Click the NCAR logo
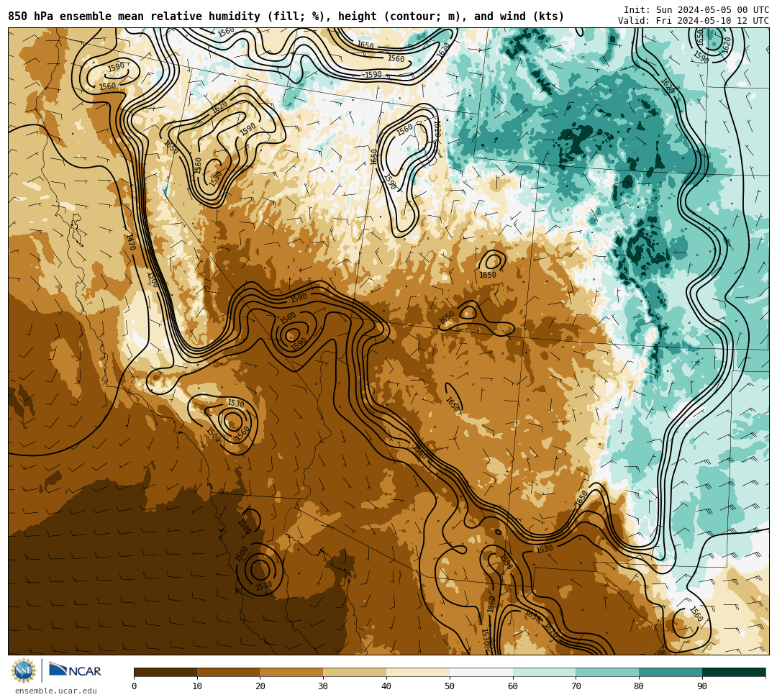The image size is (777, 700). (x=75, y=671)
